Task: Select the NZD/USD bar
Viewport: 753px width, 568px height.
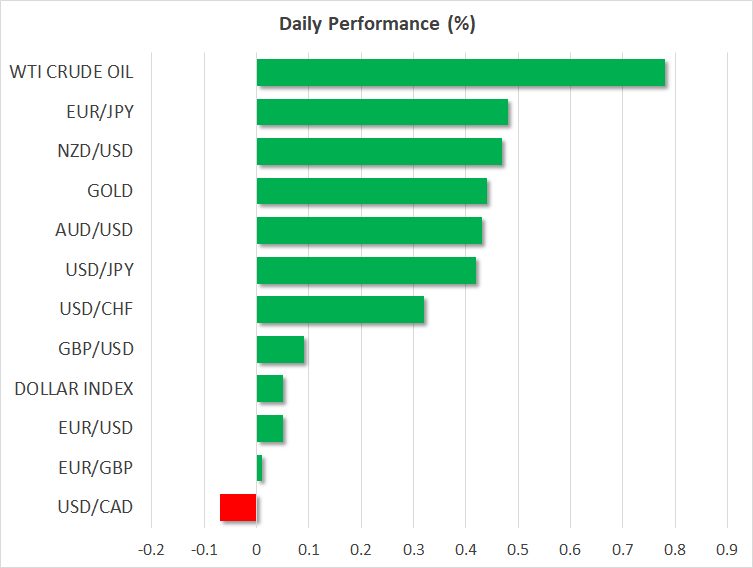Action: point(379,152)
